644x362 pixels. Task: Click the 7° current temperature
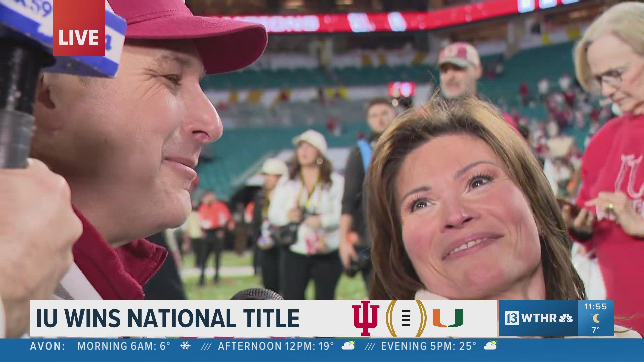click(x=596, y=330)
